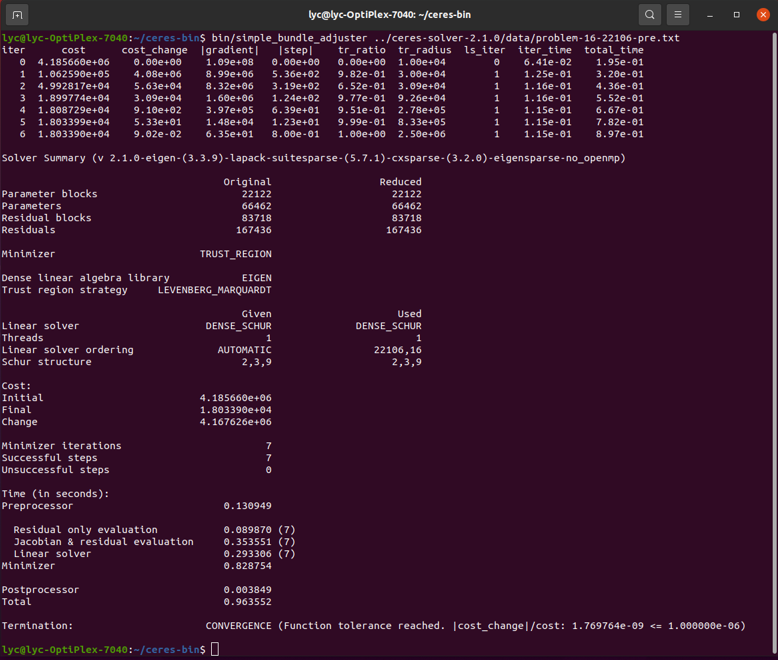This screenshot has width=778, height=660.
Task: Click the Minimizer time 0.828754
Action: [x=248, y=566]
